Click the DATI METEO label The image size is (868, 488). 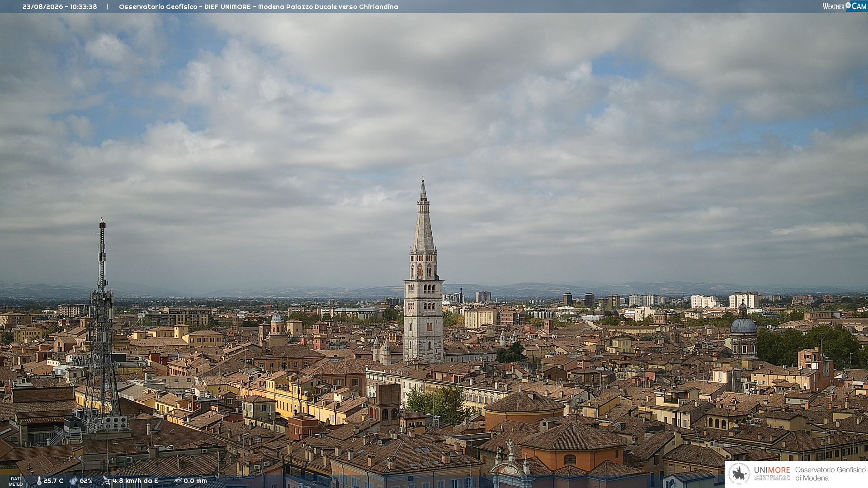[x=16, y=481]
